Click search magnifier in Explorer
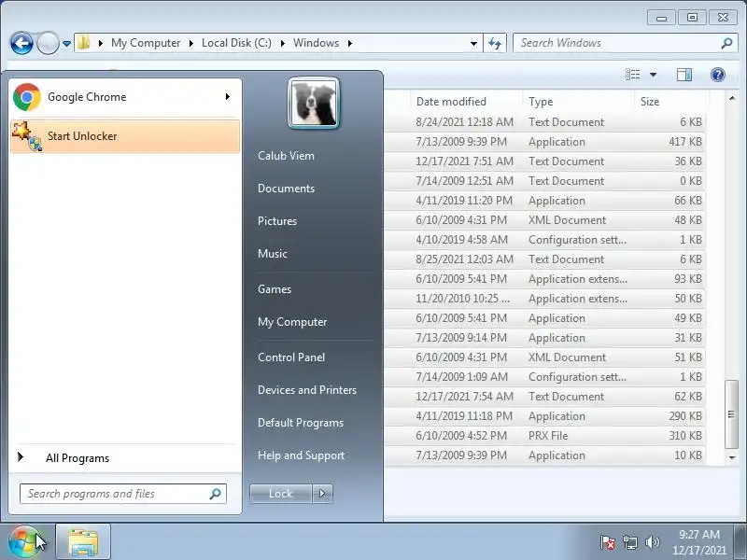This screenshot has height=560, width=747. (x=726, y=43)
